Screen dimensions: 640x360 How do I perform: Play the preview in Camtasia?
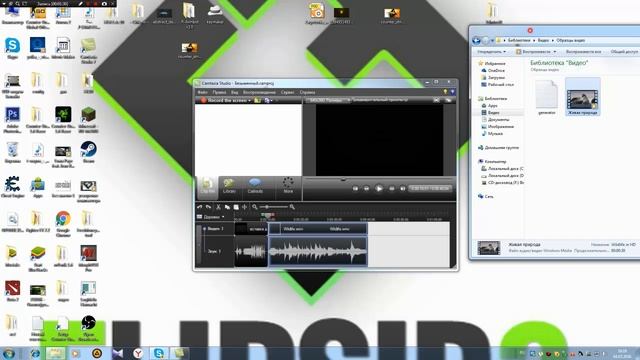coord(379,188)
